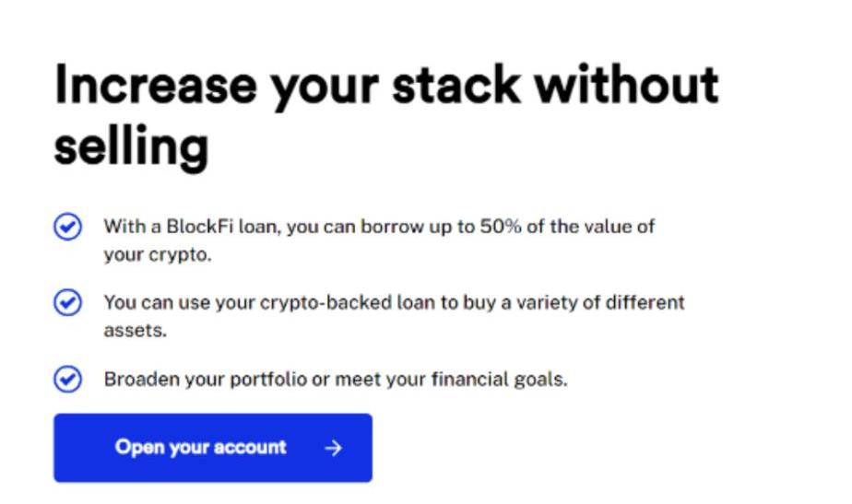Click the 'Broaden your portfolio' sentence
This screenshot has height=504, width=852.
pos(336,379)
